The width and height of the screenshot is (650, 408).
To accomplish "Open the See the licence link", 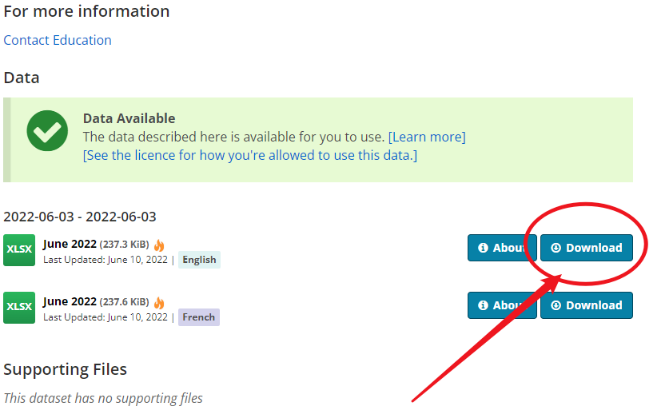I will tap(249, 155).
